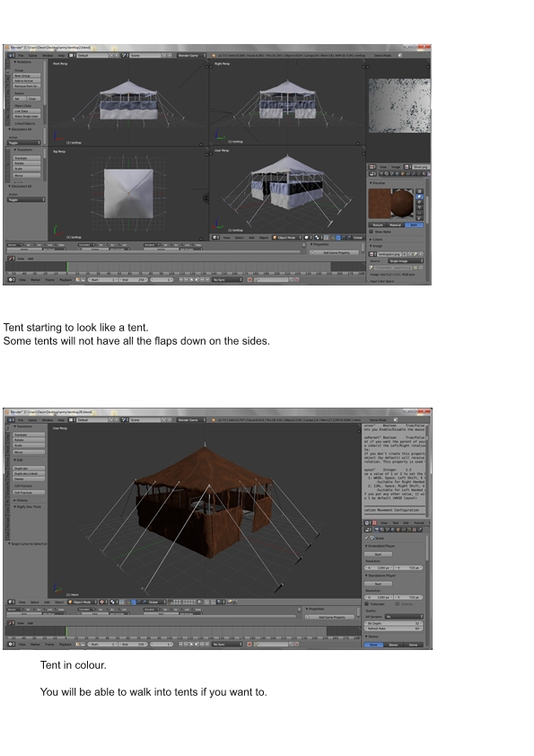
Task: Click Clear parent button in white-tent window
Action: click(34, 99)
